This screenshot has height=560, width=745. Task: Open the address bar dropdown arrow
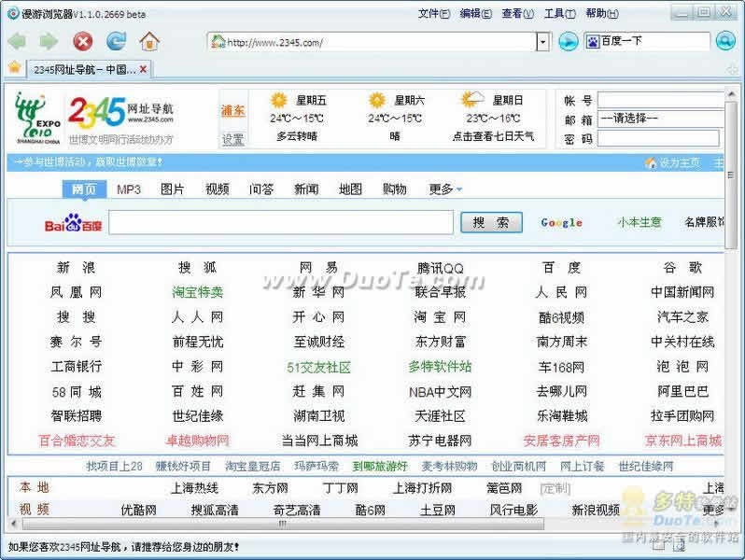tap(543, 42)
